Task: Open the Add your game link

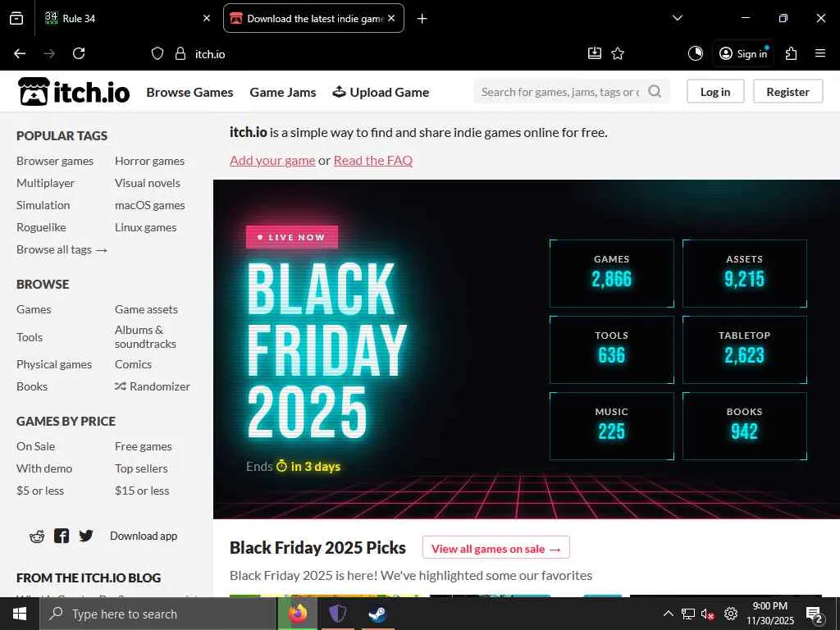Action: coord(272,160)
